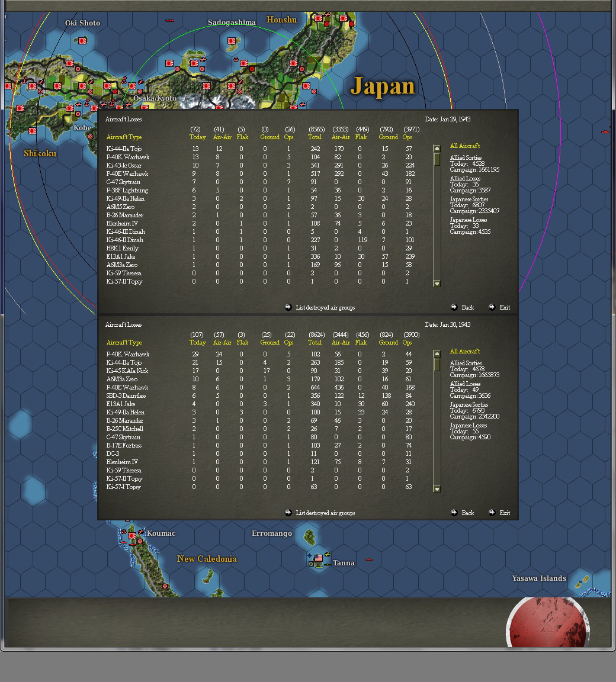Click the Shikoku map label
Image resolution: width=616 pixels, height=682 pixels.
tap(40, 153)
